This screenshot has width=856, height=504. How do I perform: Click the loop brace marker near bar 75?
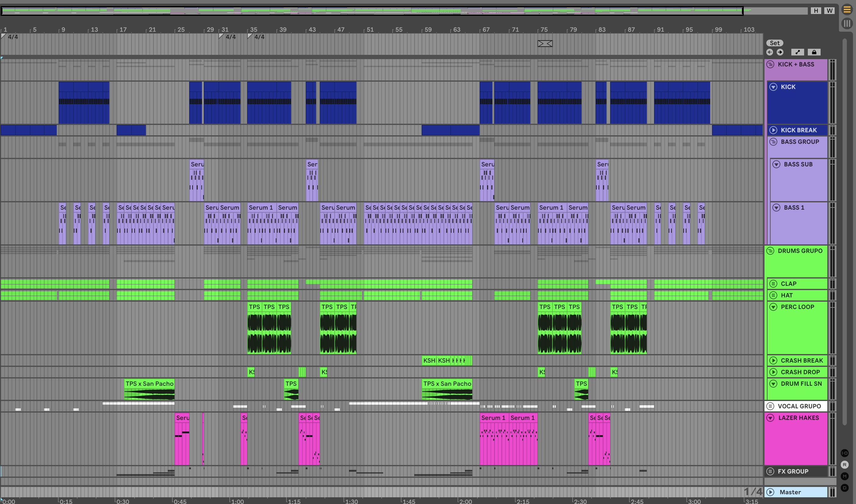coord(545,44)
